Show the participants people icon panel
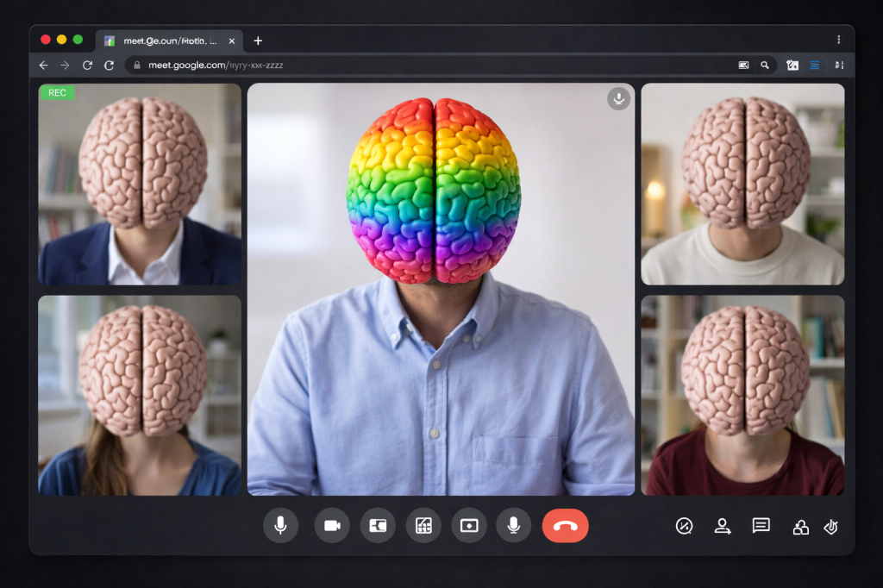883x588 pixels. (x=723, y=526)
